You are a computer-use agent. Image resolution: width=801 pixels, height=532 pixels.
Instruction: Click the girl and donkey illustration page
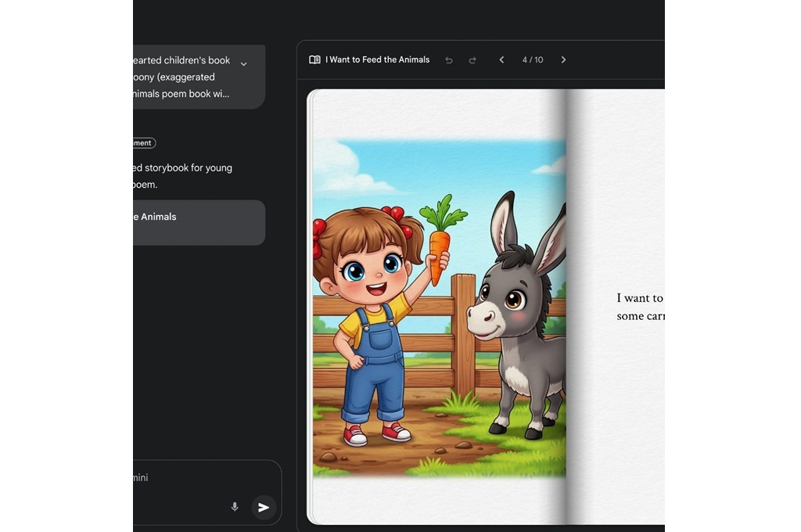coord(440,307)
